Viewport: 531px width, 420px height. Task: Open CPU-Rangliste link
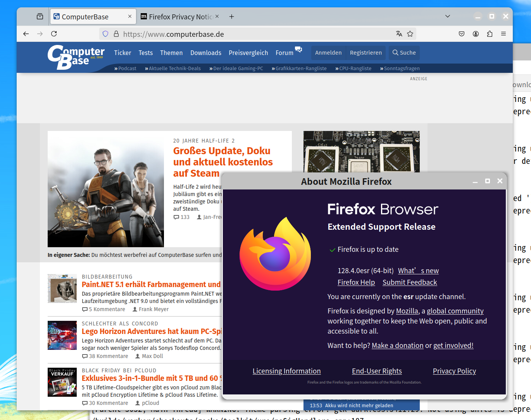tap(353, 69)
